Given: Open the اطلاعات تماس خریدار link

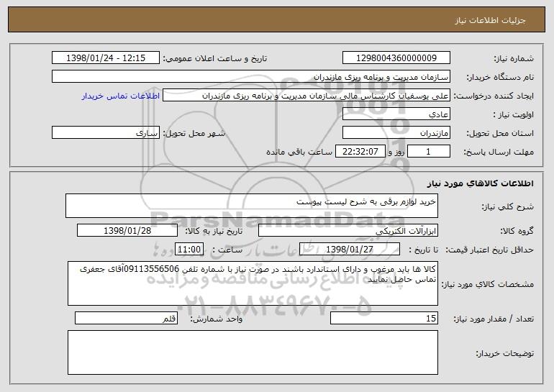Looking at the screenshot, I should coord(121,96).
